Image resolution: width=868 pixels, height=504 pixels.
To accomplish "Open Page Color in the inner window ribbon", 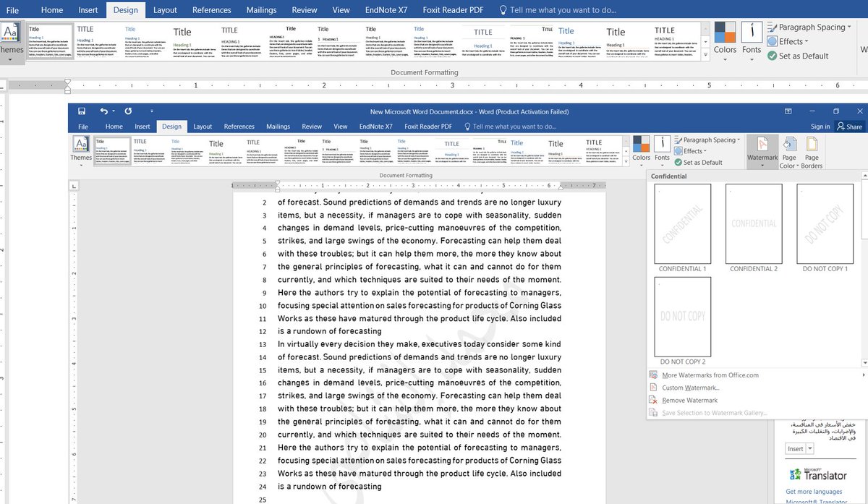I will point(788,153).
